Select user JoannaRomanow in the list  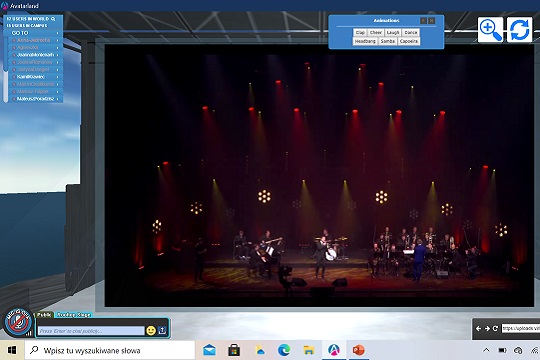coord(35,62)
